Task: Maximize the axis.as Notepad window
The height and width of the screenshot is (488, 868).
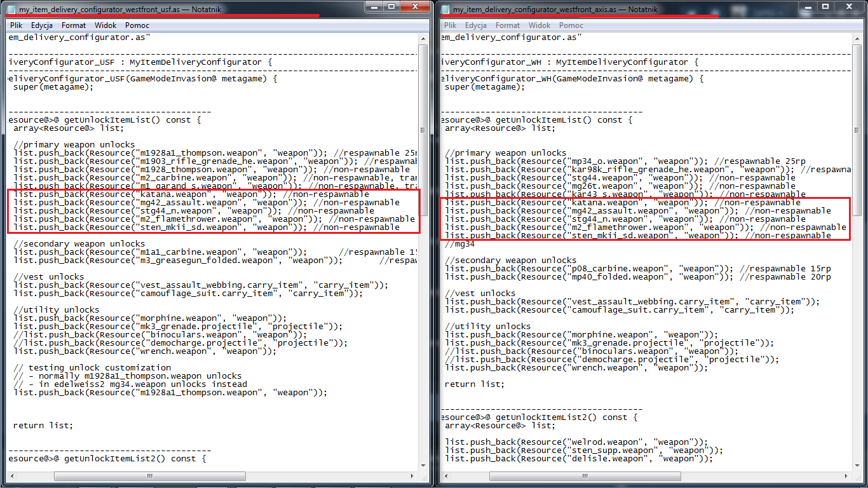Action: pyautogui.click(x=825, y=7)
